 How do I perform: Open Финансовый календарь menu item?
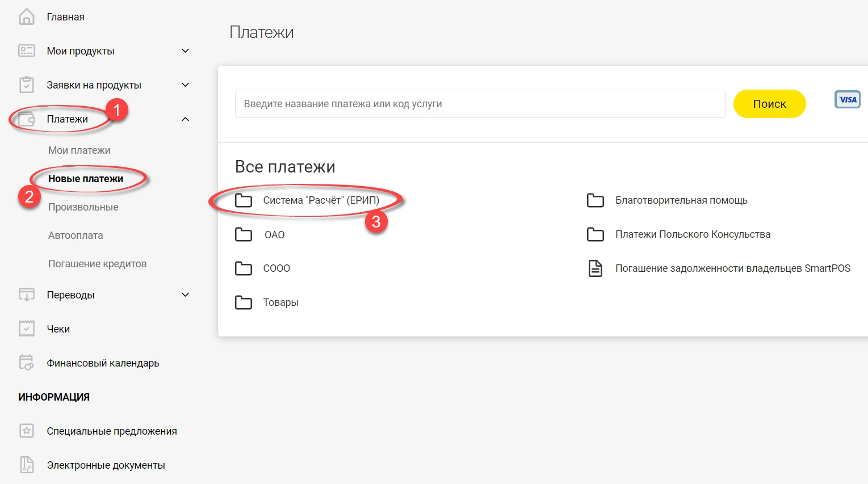point(103,363)
